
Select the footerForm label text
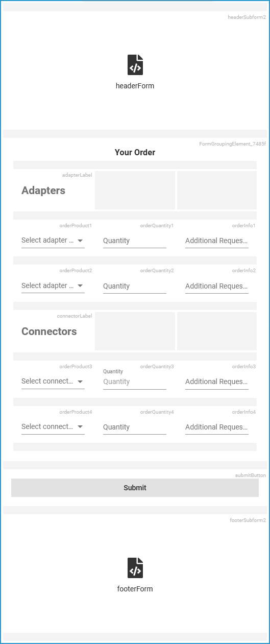tap(135, 589)
